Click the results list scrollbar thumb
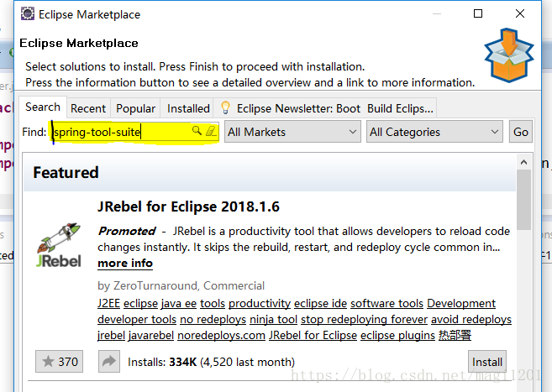This screenshot has width=552, height=392. [x=523, y=199]
